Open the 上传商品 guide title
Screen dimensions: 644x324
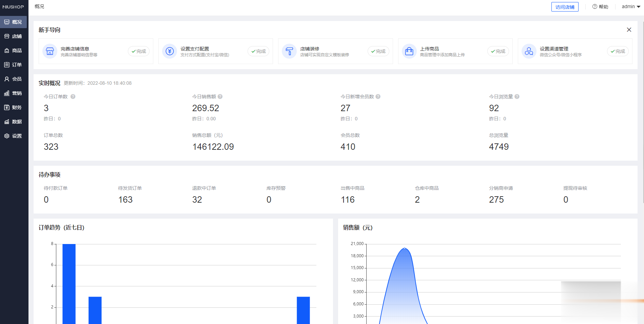click(x=429, y=49)
